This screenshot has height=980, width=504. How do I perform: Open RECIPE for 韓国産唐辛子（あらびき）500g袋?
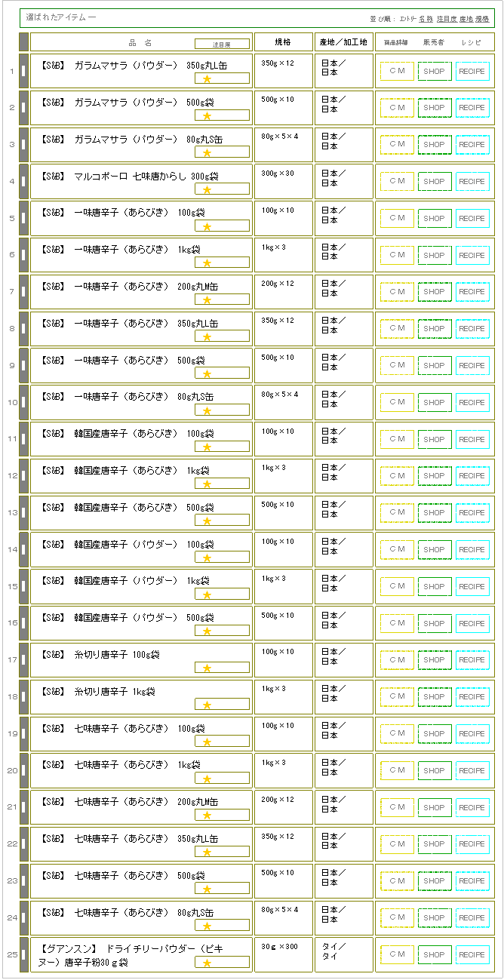click(472, 513)
